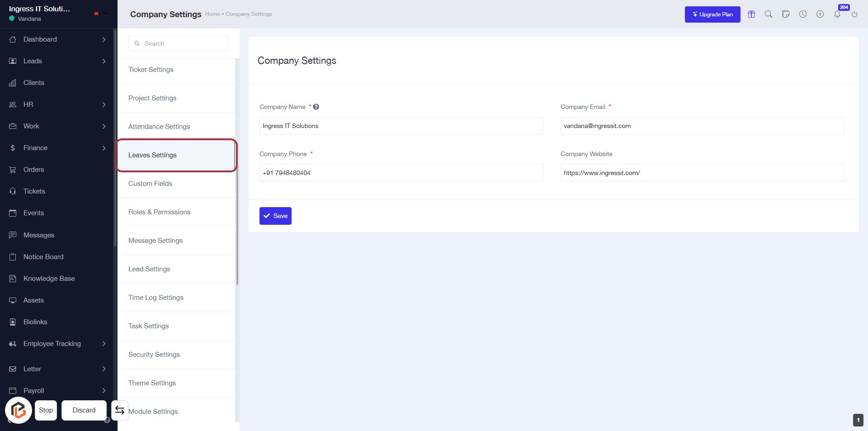The image size is (868, 431).
Task: Open notifications bell with 284 badge
Action: (837, 14)
